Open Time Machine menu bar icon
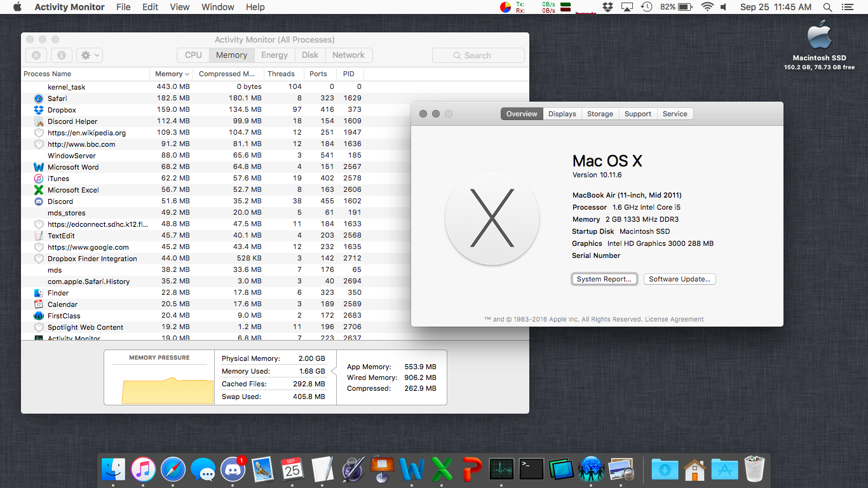The image size is (868, 488). point(646,7)
